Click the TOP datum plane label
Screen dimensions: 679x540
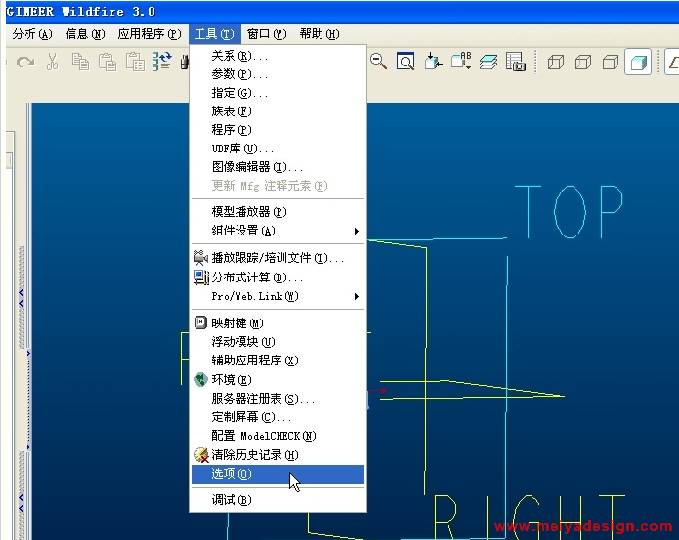569,212
